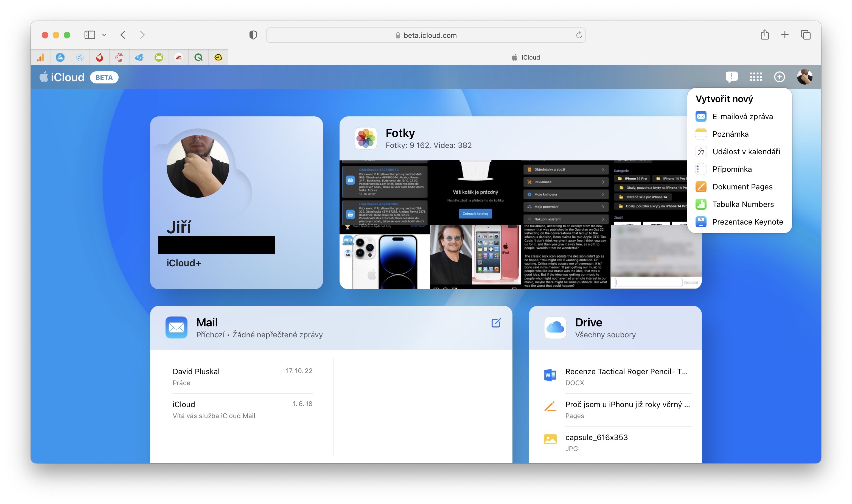Click the create new plus icon
Screen dimensions: 852x504
click(779, 77)
